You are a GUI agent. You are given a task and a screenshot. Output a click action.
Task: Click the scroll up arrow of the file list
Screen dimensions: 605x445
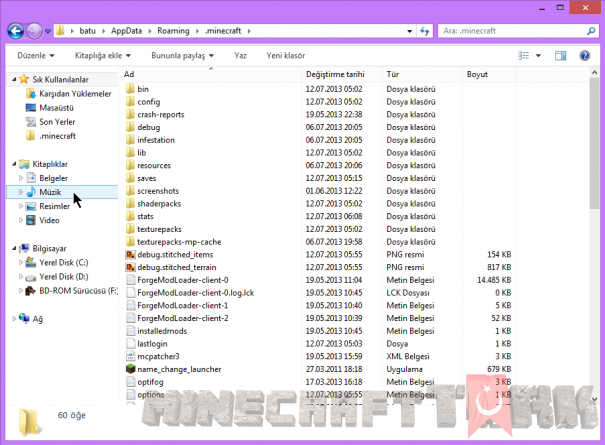[594, 73]
